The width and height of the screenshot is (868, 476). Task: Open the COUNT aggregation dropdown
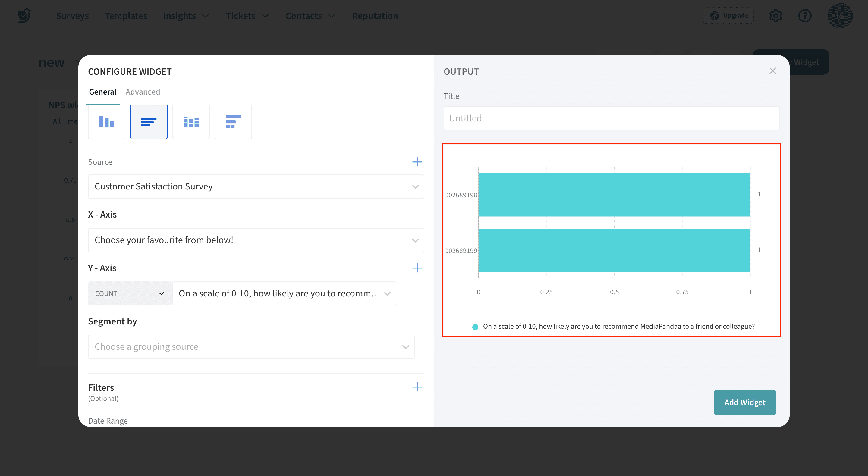pos(129,293)
